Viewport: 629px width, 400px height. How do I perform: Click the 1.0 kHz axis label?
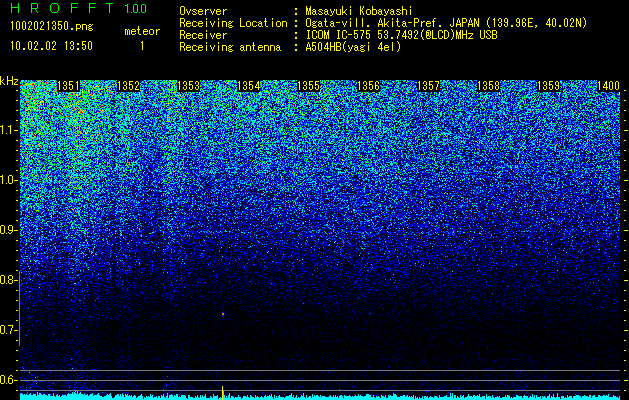[8, 180]
